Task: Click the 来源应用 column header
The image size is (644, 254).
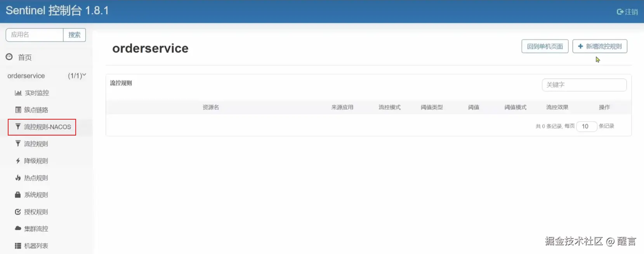Action: coord(342,107)
